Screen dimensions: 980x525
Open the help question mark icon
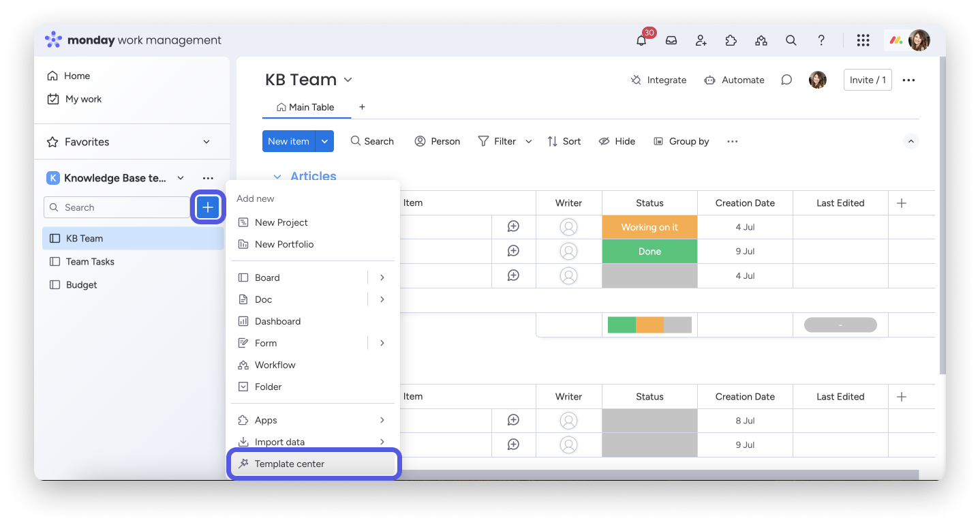(821, 41)
